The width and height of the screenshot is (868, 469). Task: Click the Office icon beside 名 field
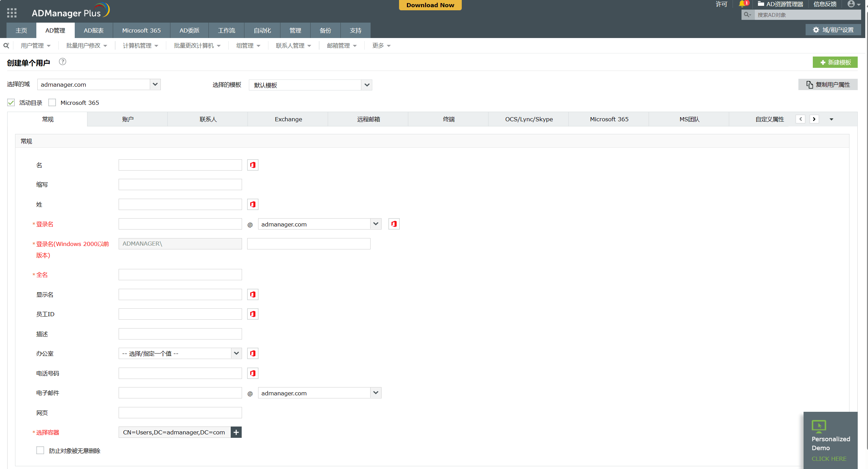pos(253,165)
